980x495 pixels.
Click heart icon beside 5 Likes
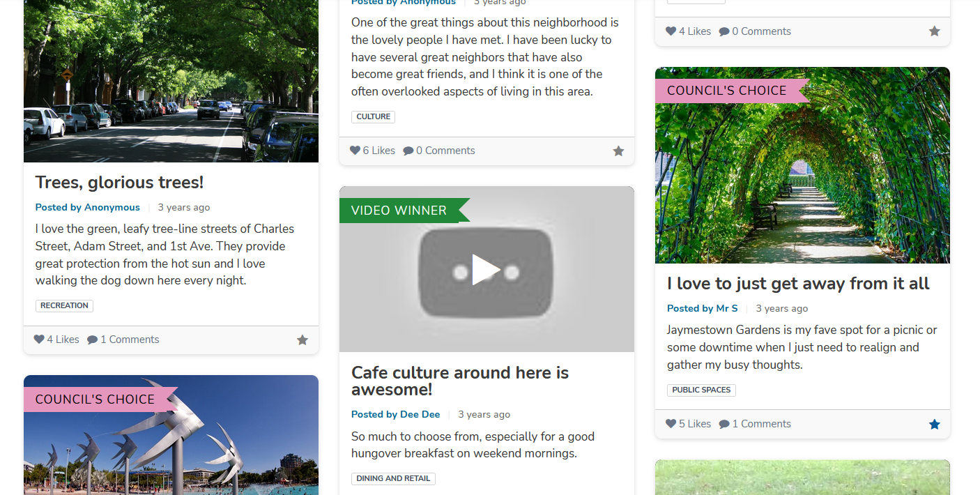tap(671, 424)
